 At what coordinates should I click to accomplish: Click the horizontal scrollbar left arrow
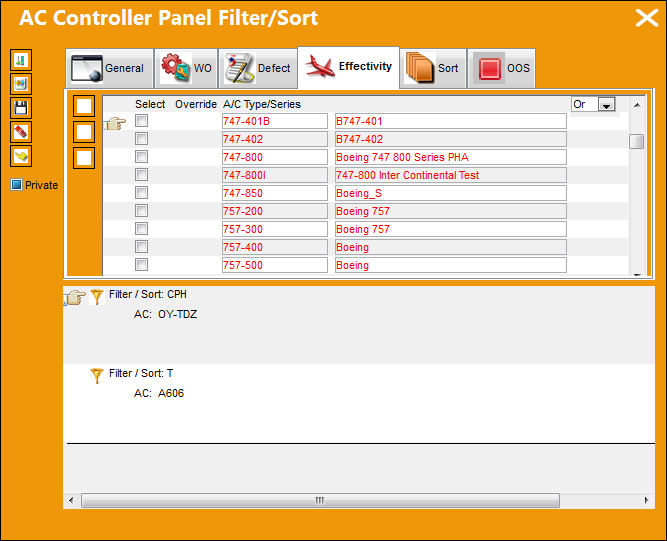71,500
